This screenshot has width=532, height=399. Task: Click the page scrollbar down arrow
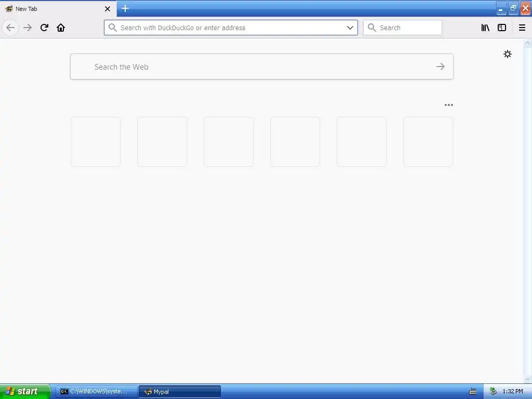click(x=527, y=379)
